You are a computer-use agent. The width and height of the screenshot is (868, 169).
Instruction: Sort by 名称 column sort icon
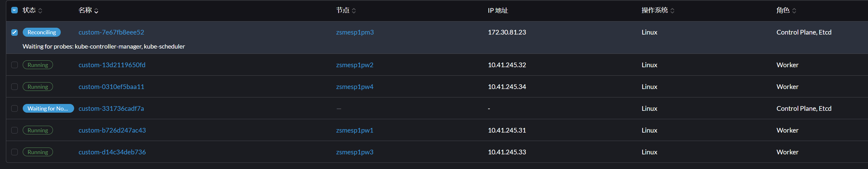point(96,11)
